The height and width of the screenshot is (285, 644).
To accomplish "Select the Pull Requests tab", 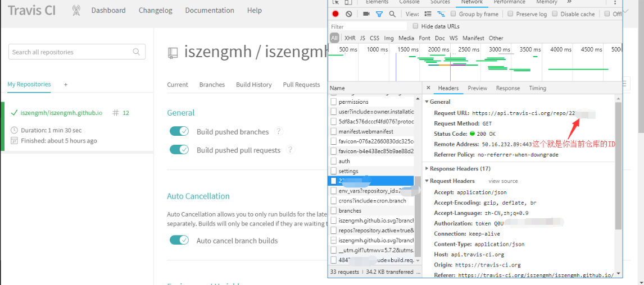I will (301, 85).
